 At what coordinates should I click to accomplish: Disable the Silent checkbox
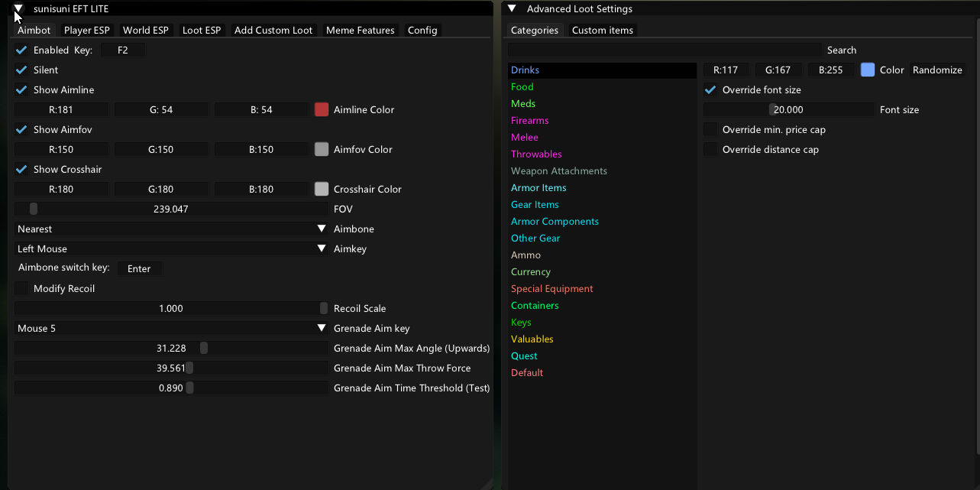pyautogui.click(x=22, y=70)
